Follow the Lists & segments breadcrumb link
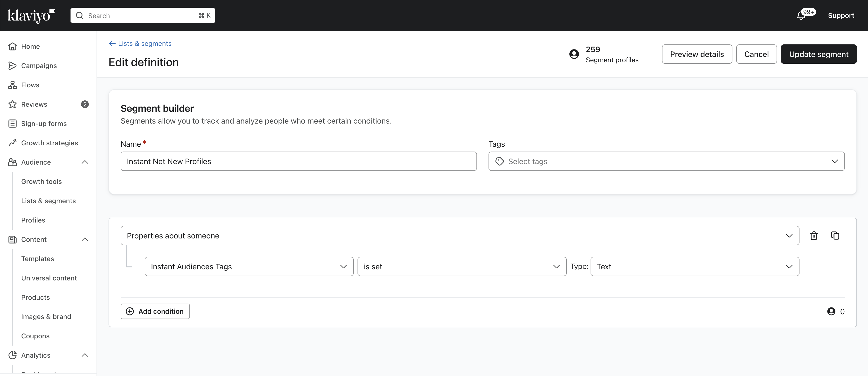This screenshot has height=376, width=868. pos(145,43)
